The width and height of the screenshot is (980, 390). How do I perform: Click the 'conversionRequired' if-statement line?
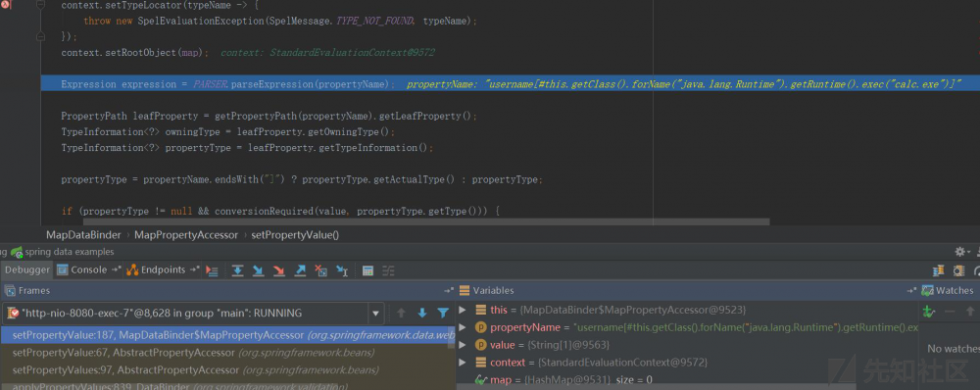tap(280, 212)
